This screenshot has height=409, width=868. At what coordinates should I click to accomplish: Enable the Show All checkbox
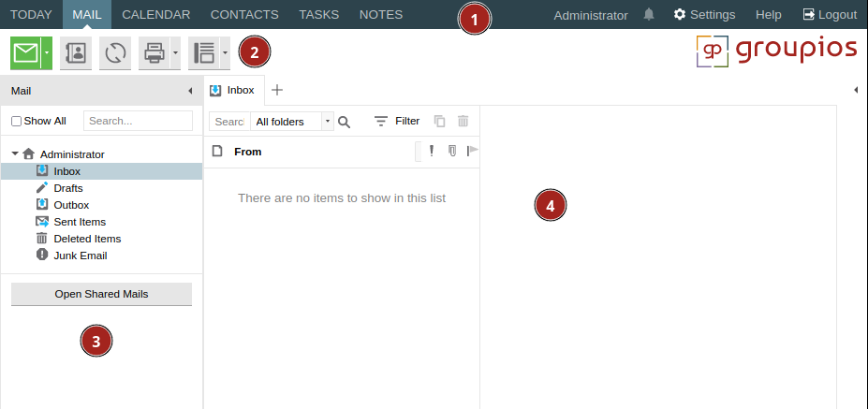17,122
